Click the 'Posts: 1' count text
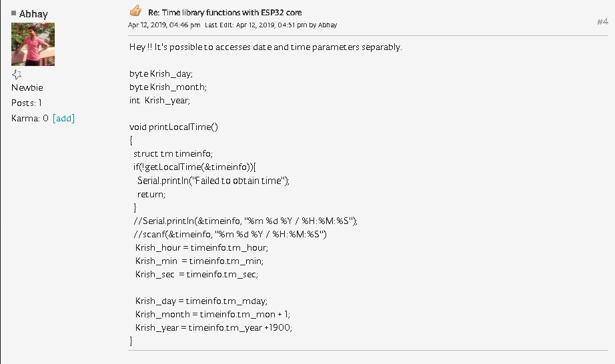The width and height of the screenshot is (615, 364). [27, 103]
